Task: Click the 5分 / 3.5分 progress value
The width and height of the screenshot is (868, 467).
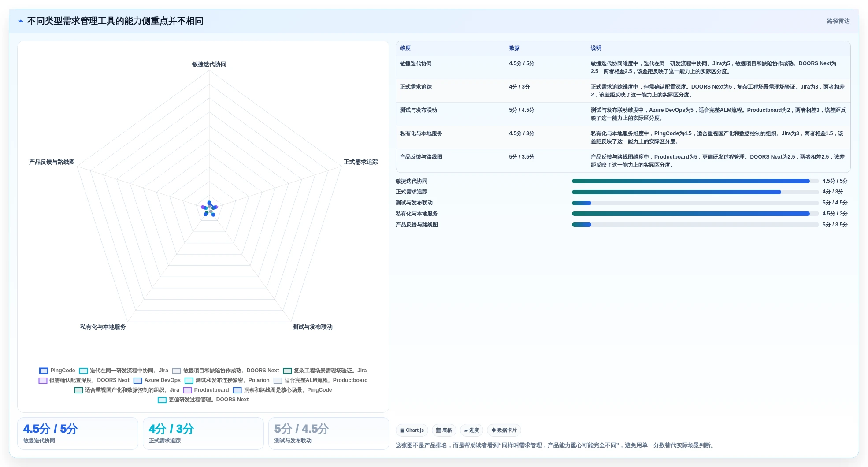Action: [x=835, y=225]
